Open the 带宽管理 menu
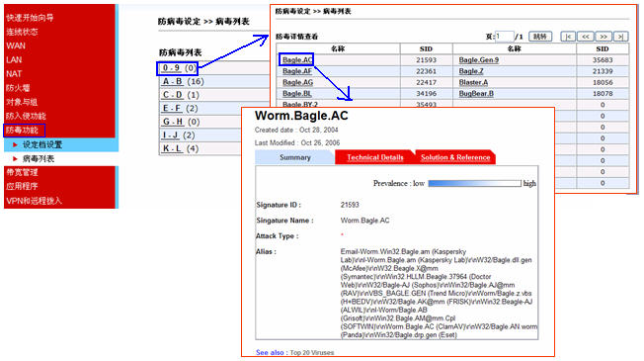 (22, 172)
